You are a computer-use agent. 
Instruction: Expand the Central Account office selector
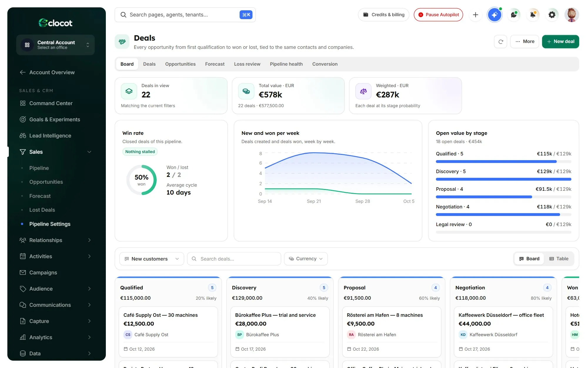[x=56, y=45]
